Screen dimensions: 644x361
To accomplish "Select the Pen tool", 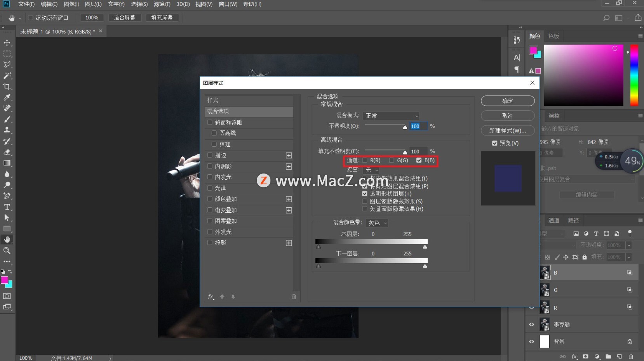I will point(7,196).
